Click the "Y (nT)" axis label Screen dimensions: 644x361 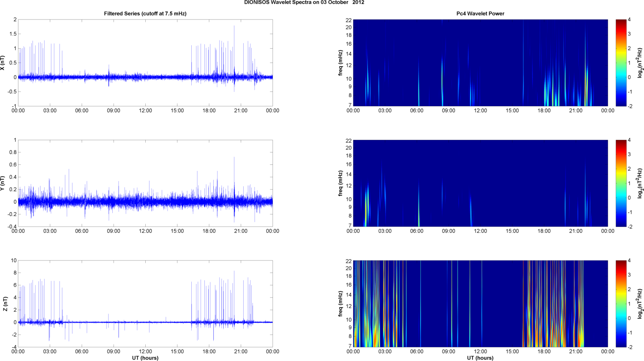pyautogui.click(x=3, y=183)
